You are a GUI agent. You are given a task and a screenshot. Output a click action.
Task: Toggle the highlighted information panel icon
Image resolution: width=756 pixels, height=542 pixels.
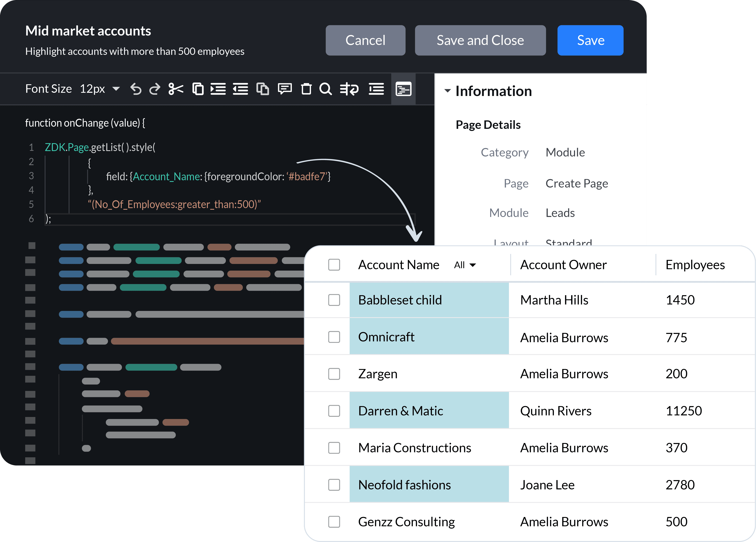pyautogui.click(x=403, y=89)
